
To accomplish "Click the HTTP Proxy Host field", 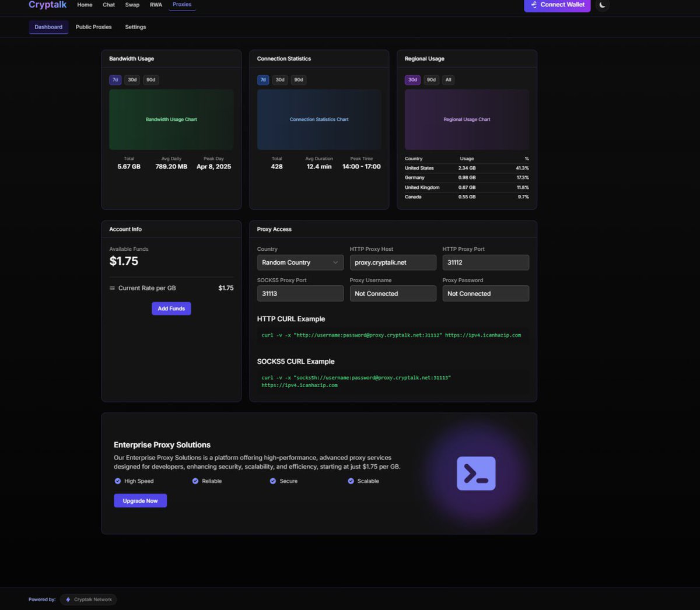I will point(393,262).
